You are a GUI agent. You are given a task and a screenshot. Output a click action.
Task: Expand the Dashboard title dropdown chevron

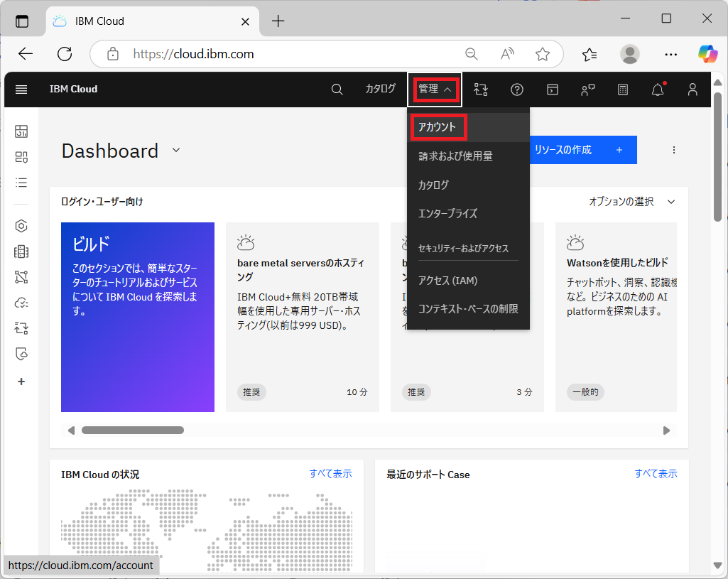click(175, 150)
